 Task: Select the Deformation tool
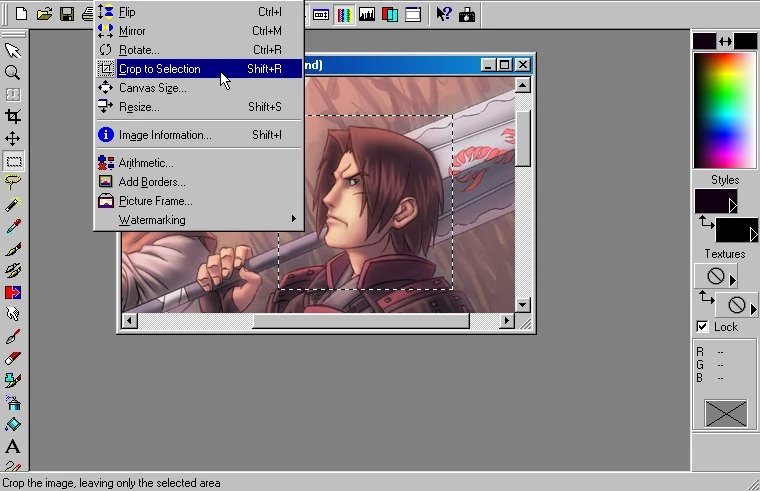[13, 95]
